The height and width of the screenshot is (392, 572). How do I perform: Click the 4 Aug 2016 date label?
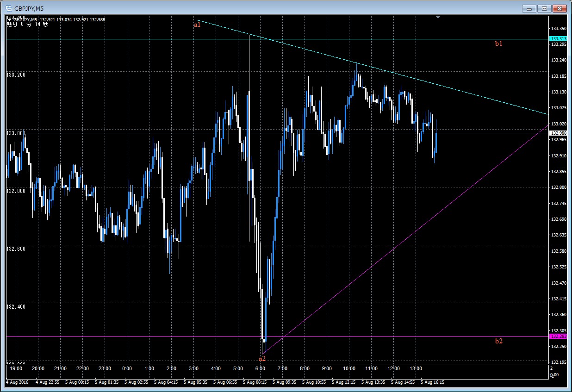[17, 383]
